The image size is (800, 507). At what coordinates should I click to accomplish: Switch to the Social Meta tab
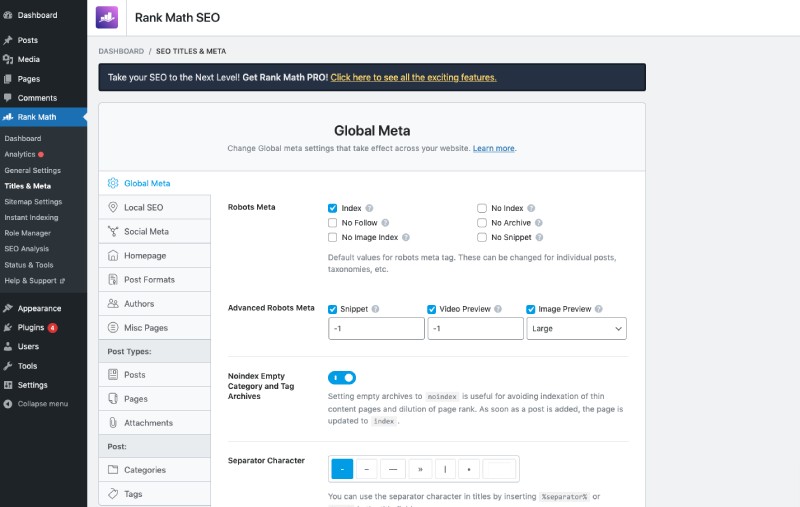pos(155,231)
